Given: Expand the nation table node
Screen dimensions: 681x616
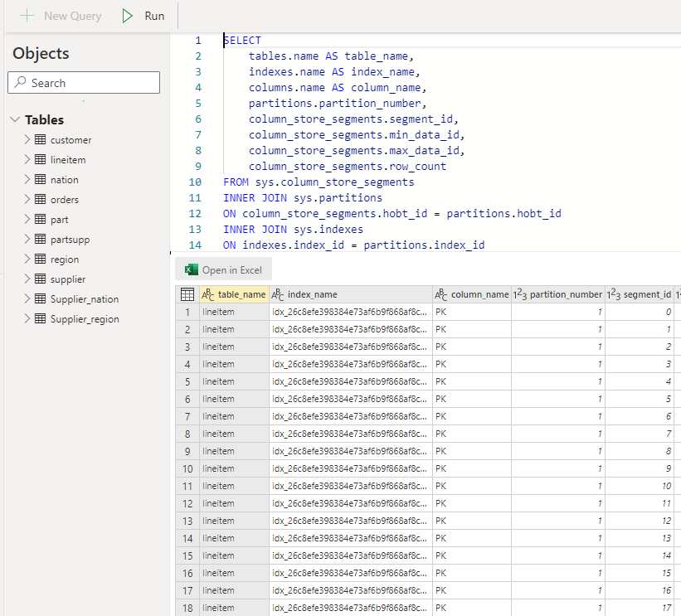Looking at the screenshot, I should (27, 179).
